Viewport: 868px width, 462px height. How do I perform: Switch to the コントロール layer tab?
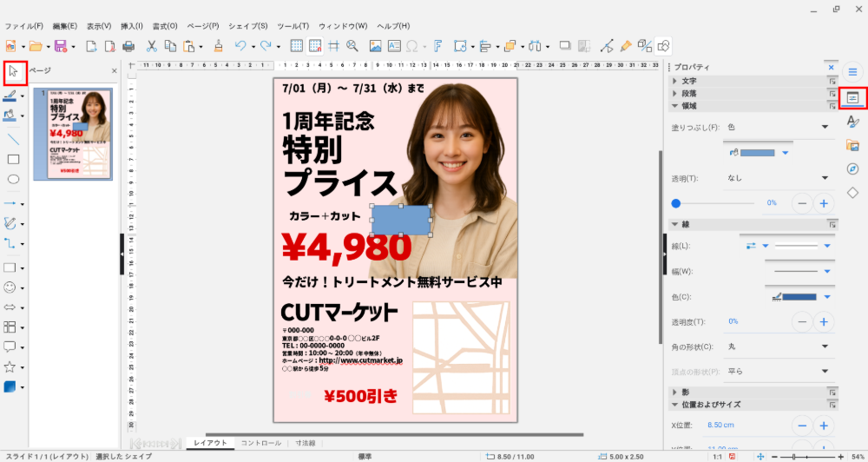[x=260, y=443]
